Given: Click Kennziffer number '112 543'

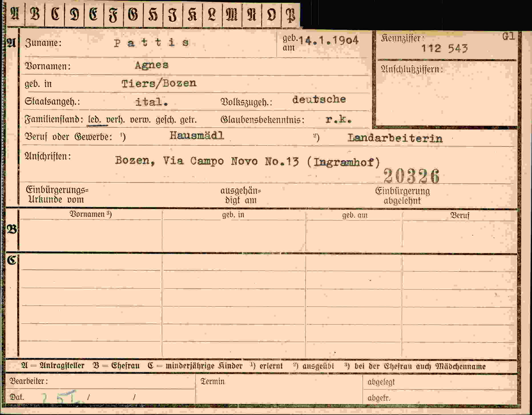Looking at the screenshot, I should 445,48.
